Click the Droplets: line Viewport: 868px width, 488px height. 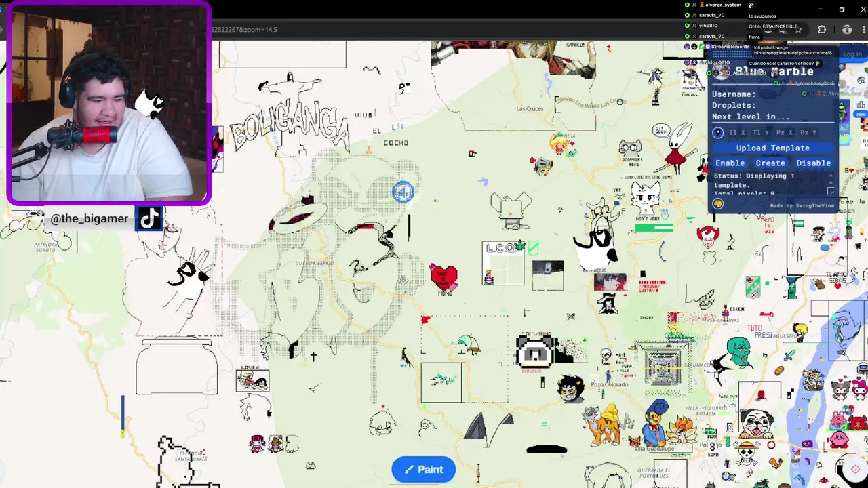[734, 106]
